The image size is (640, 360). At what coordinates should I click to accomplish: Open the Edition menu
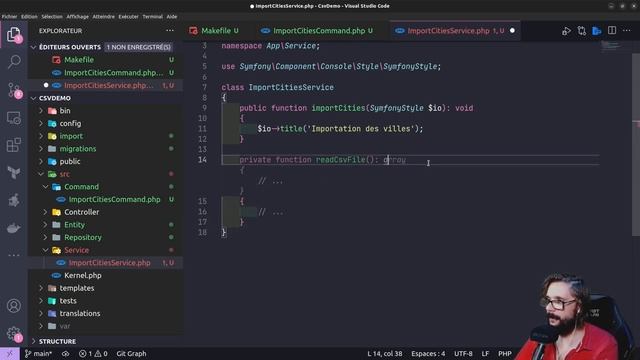click(x=29, y=17)
